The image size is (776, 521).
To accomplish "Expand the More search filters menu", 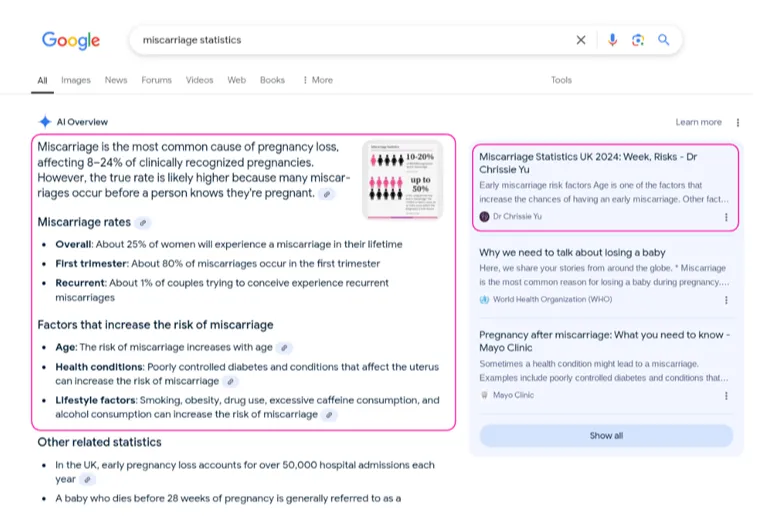I will tap(318, 80).
